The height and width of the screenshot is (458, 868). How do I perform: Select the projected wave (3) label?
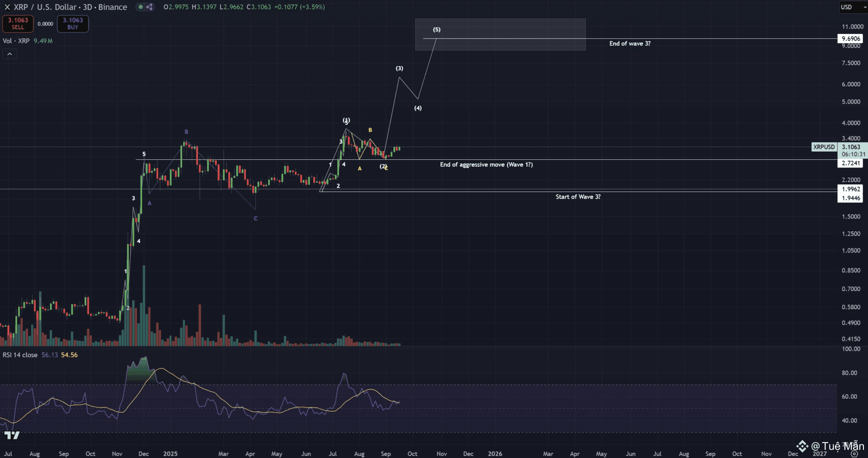pos(400,68)
